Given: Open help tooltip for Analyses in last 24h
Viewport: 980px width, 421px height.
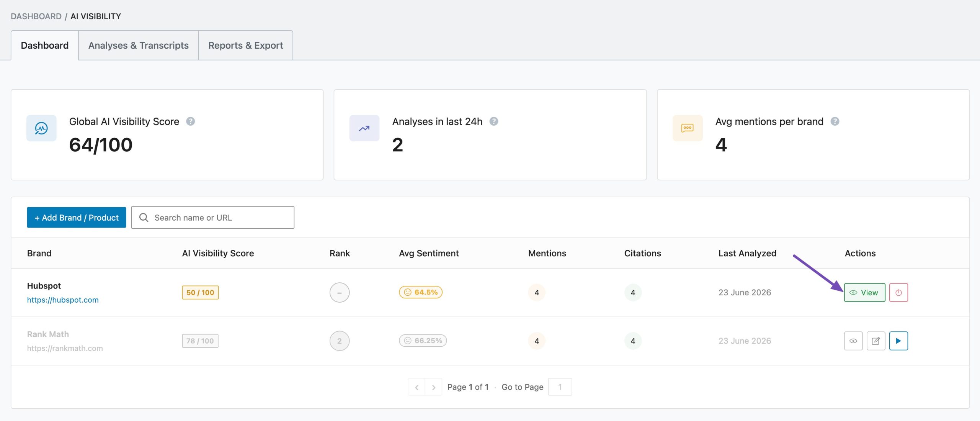Looking at the screenshot, I should (x=494, y=121).
